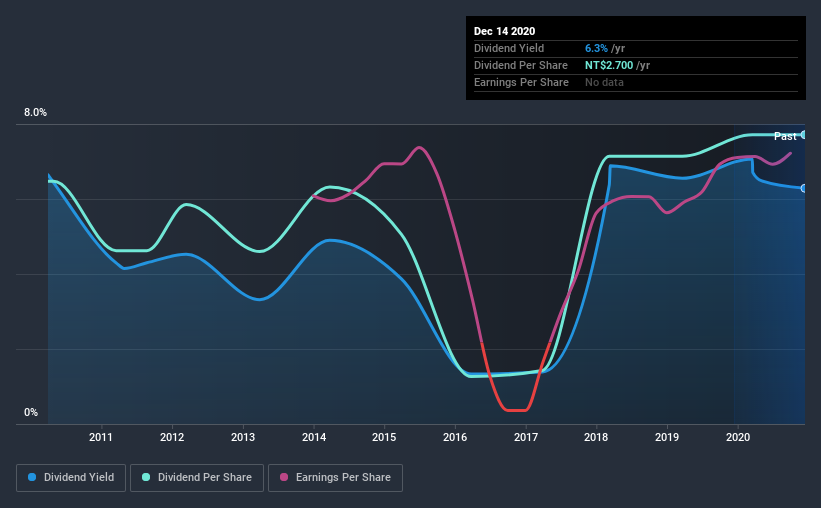Click 'Dividend Yield' label in the tooltip
Image resolution: width=821 pixels, height=508 pixels.
pos(509,49)
